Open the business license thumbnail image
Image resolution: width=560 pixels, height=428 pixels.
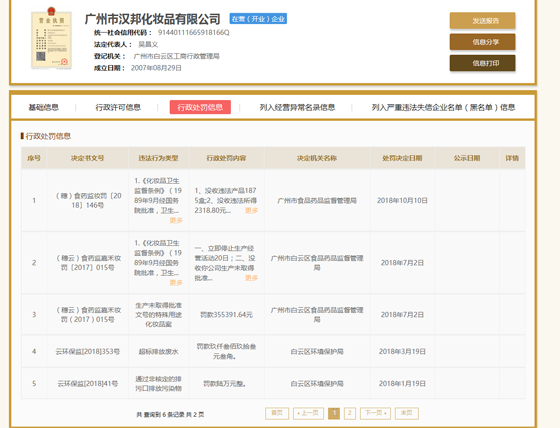[x=51, y=38]
